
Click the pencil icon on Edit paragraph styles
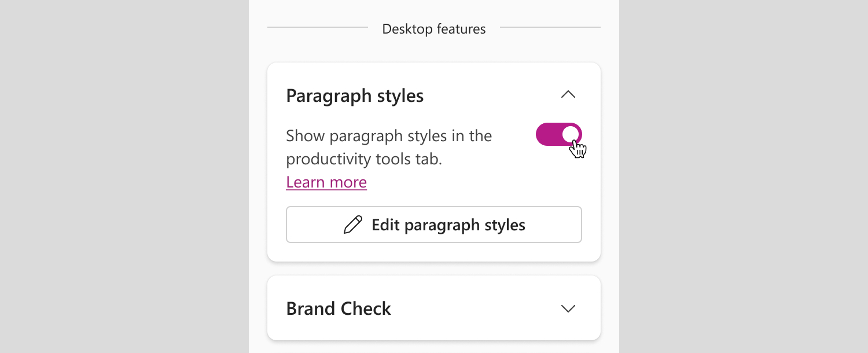tap(353, 225)
